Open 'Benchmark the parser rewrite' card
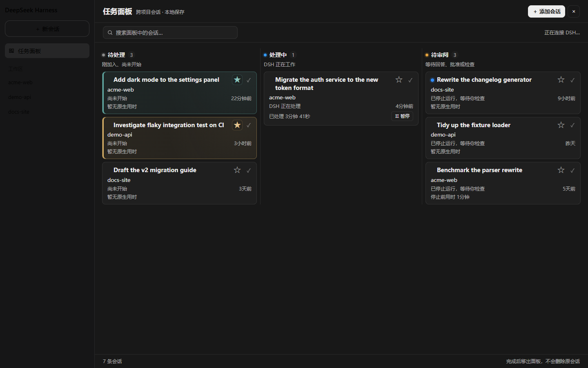 click(x=503, y=183)
